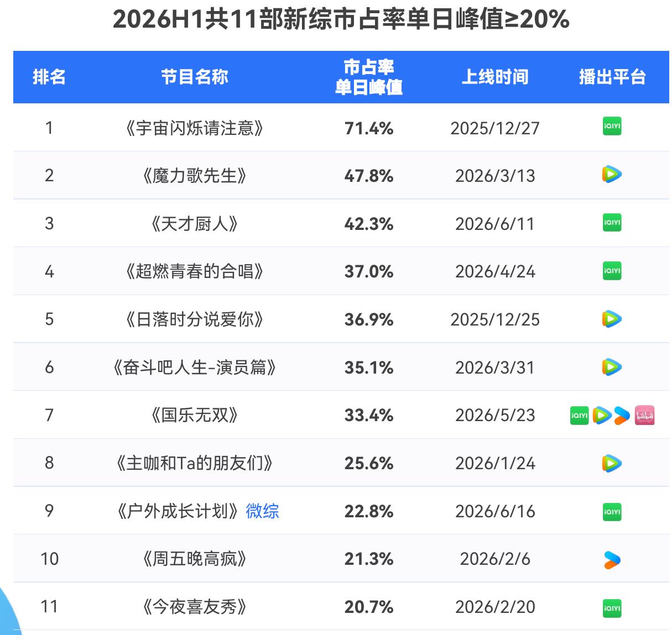Click the 47.8% peak share value

(369, 176)
